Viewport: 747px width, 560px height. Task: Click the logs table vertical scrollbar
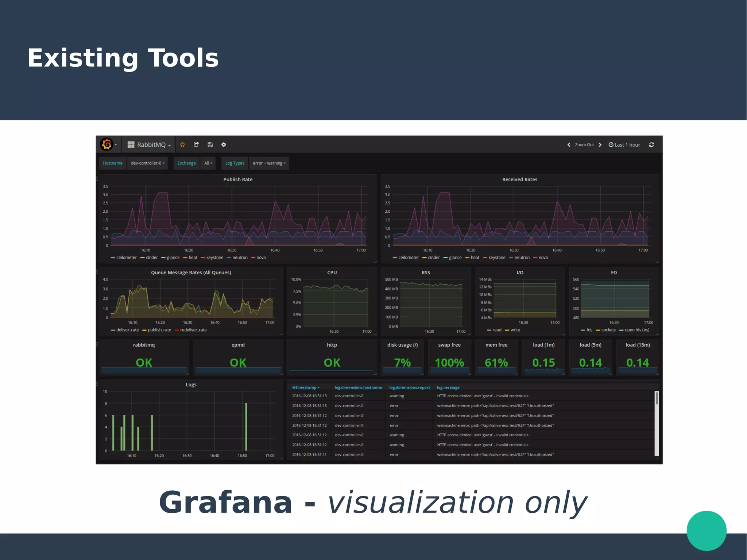pyautogui.click(x=657, y=423)
